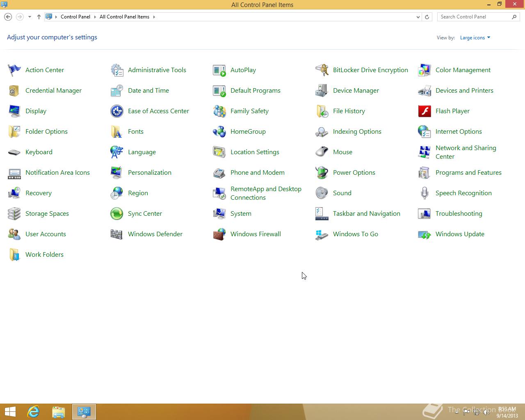The height and width of the screenshot is (420, 525).
Task: Open the Windows Defender wall icon
Action: pyautogui.click(x=117, y=234)
